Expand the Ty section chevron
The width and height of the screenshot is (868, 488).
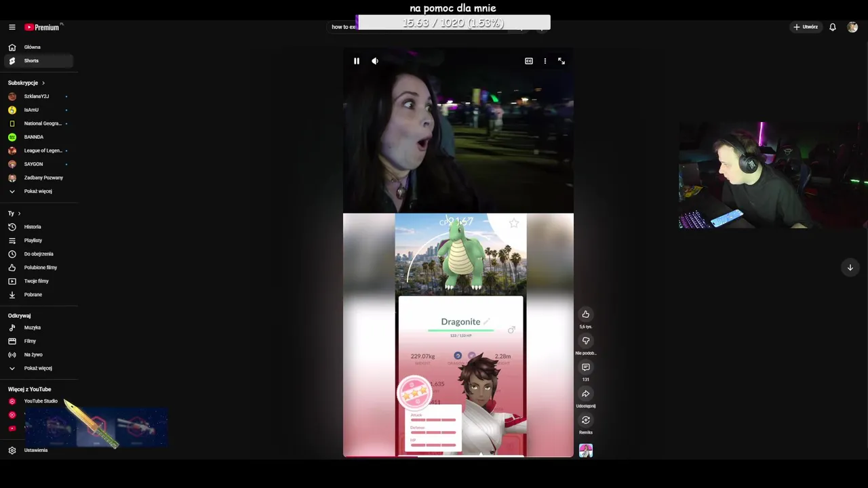(x=19, y=213)
